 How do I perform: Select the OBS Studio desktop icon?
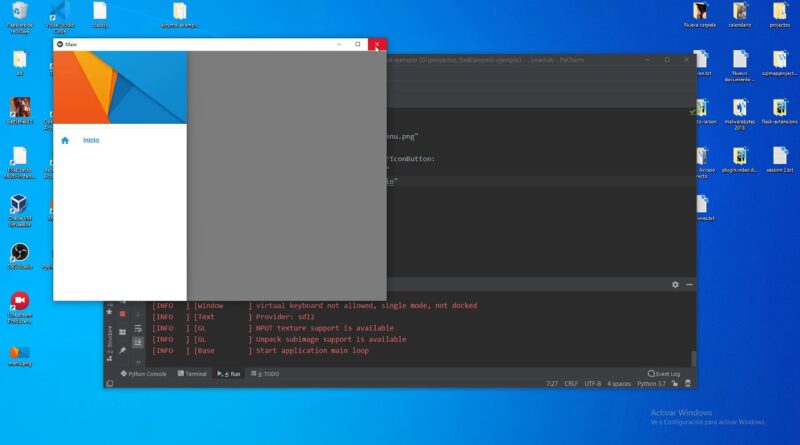19,256
